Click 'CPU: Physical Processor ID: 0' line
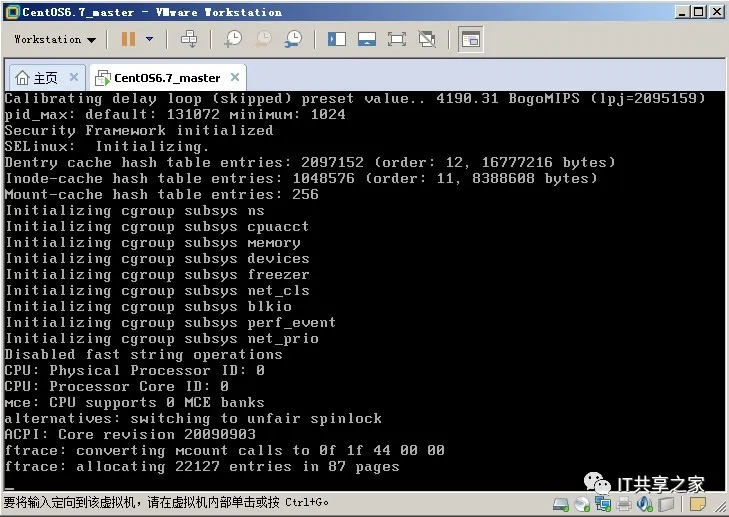Viewport: 729px width, 517px height. tap(134, 371)
